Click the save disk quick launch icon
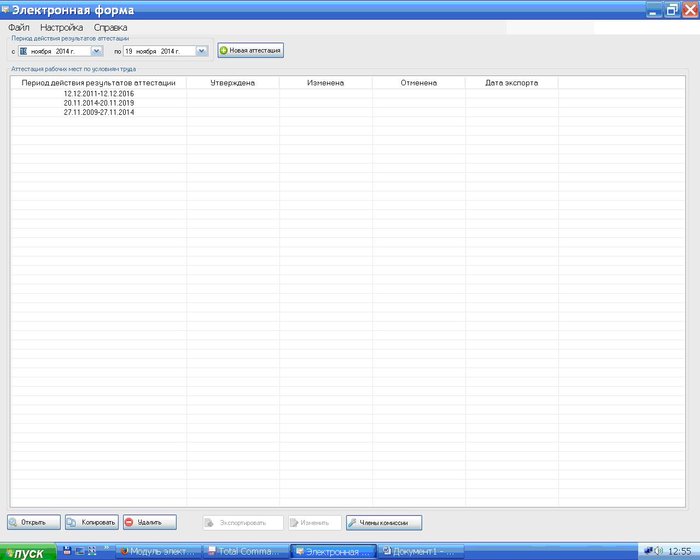 [67, 551]
